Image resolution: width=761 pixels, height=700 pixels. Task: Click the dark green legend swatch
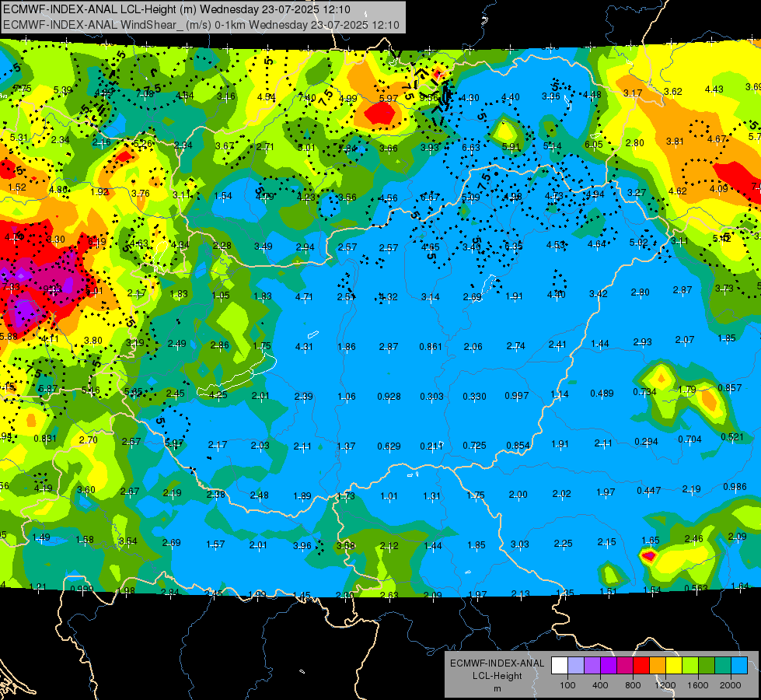coord(706,666)
